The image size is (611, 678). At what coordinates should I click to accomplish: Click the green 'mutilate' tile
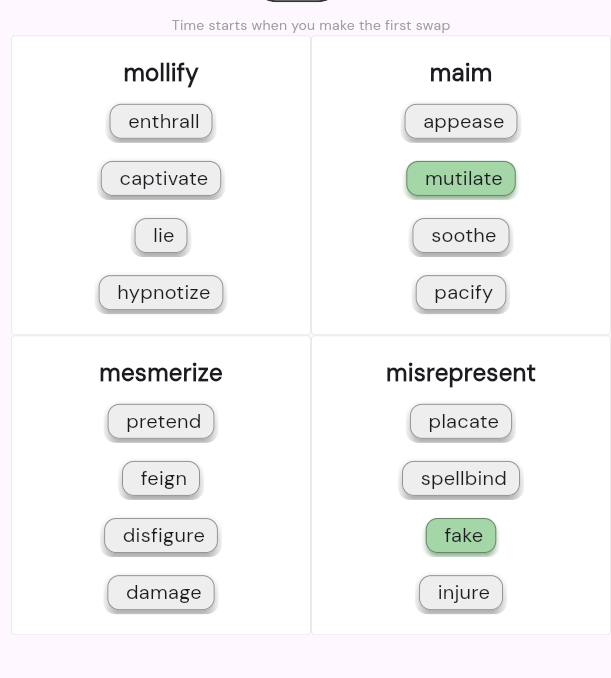pos(461,179)
